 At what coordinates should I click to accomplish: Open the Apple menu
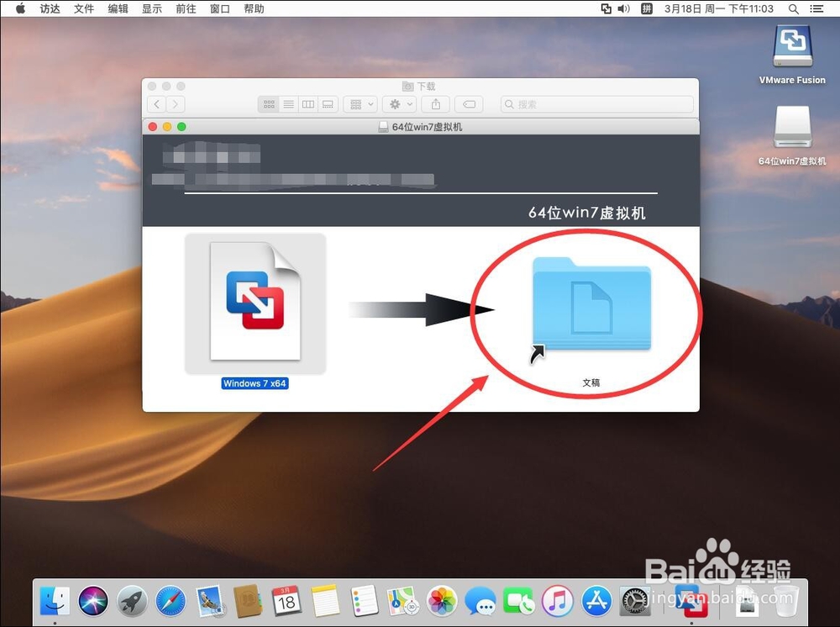click(20, 8)
